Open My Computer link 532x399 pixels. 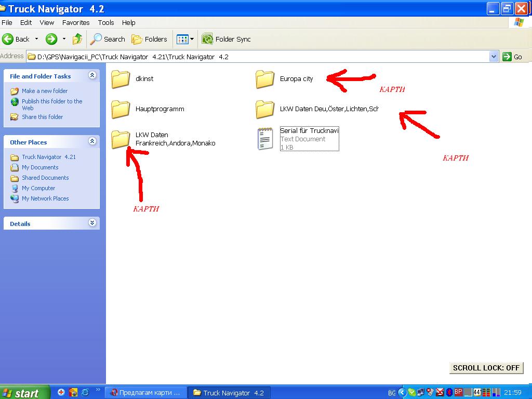(x=38, y=188)
